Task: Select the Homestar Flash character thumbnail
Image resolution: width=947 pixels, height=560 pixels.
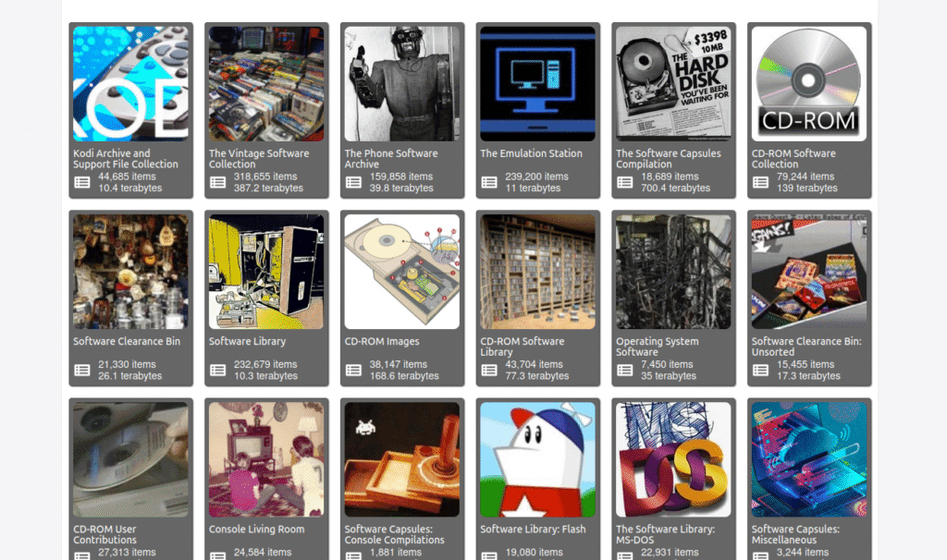Action: (537, 459)
